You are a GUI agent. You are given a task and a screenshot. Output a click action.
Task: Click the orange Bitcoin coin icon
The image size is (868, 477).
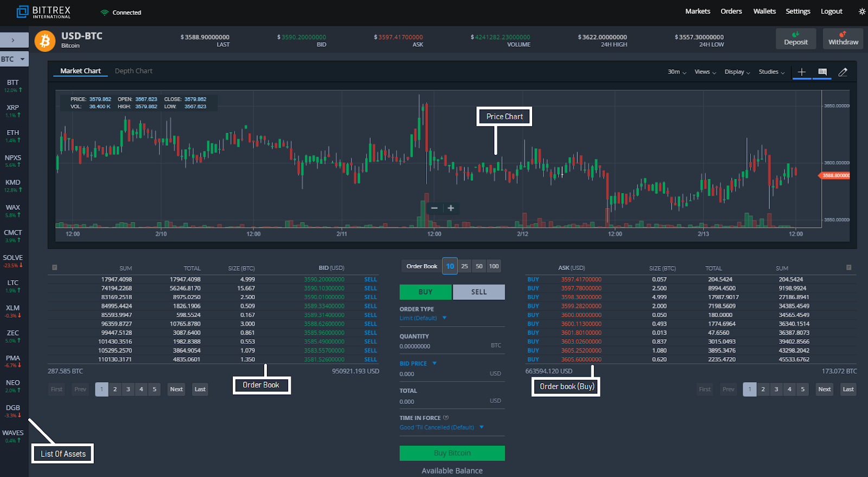point(45,41)
